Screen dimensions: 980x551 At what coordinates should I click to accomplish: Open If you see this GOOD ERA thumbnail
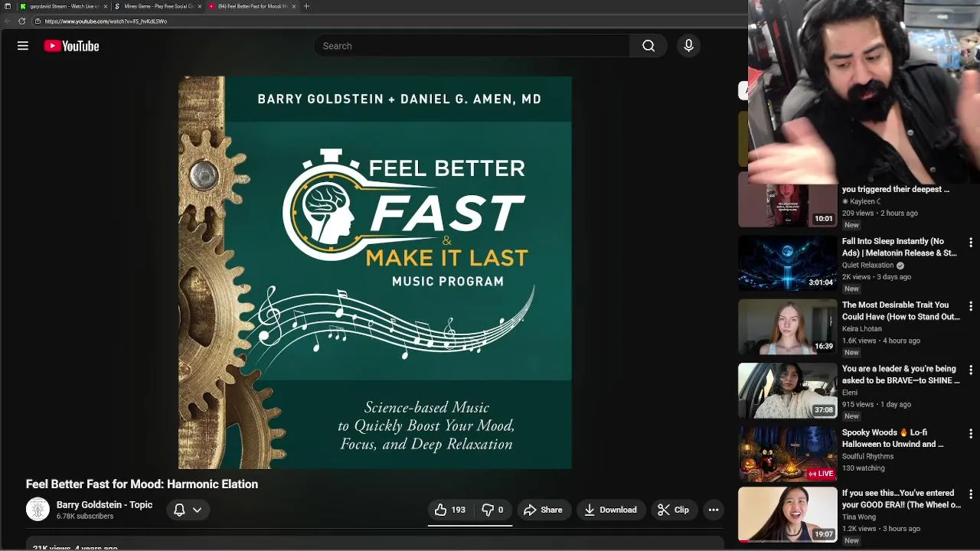[x=787, y=515]
